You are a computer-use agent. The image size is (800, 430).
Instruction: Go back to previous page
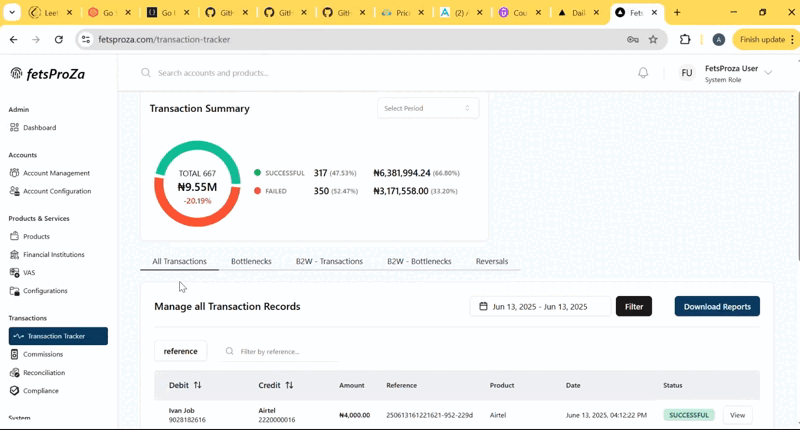pos(14,39)
